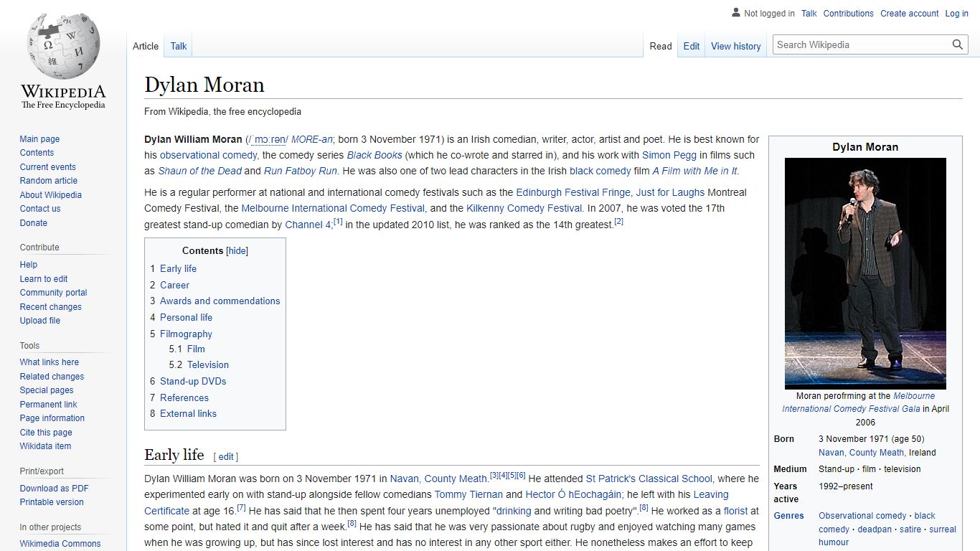
Task: Select the Read tab
Action: click(661, 46)
